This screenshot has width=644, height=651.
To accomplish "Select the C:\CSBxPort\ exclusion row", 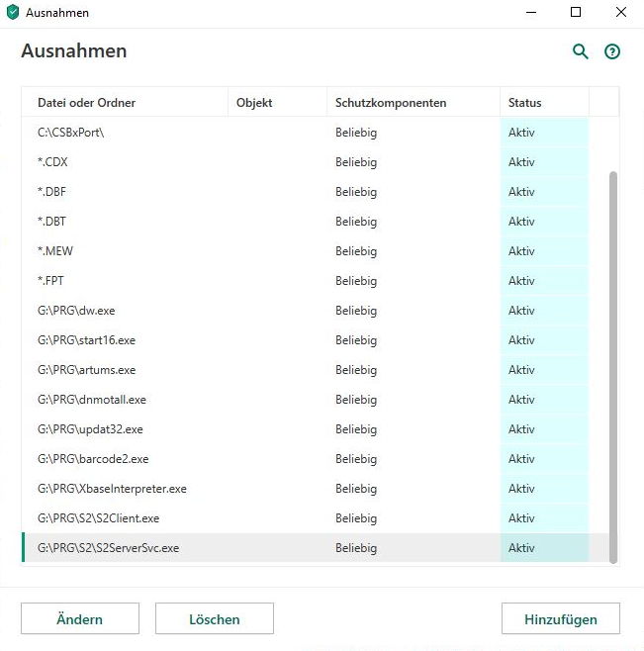I will tap(316, 133).
